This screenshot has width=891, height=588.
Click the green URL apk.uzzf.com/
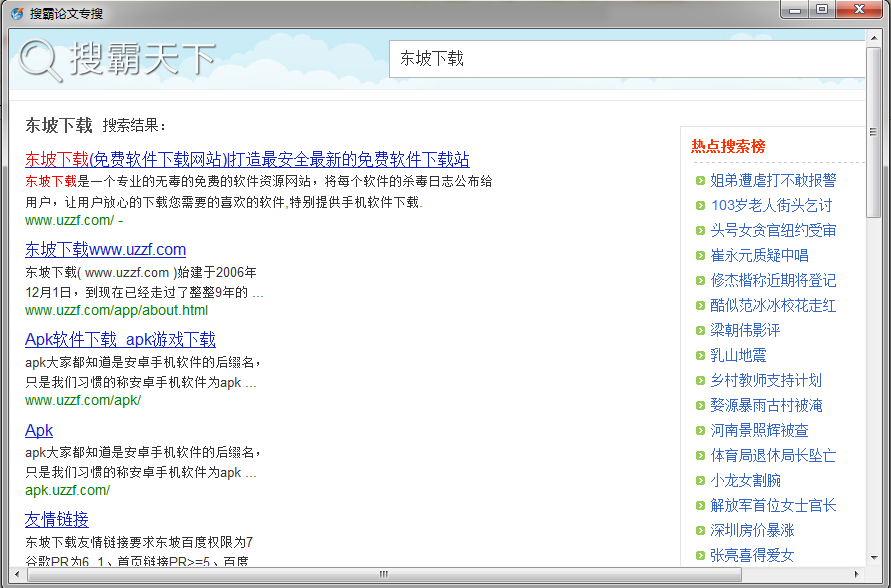click(x=68, y=490)
